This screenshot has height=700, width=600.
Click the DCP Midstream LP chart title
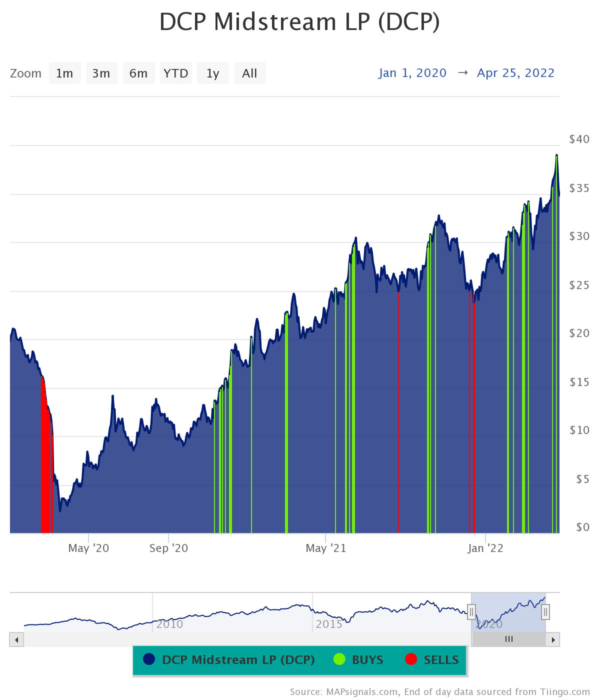[x=299, y=22]
